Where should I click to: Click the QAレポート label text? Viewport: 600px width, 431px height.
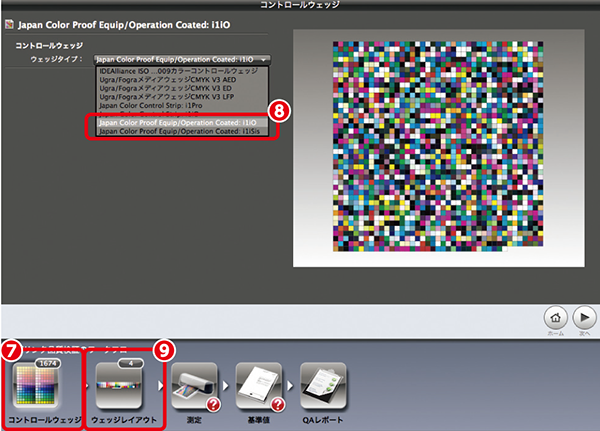323,420
